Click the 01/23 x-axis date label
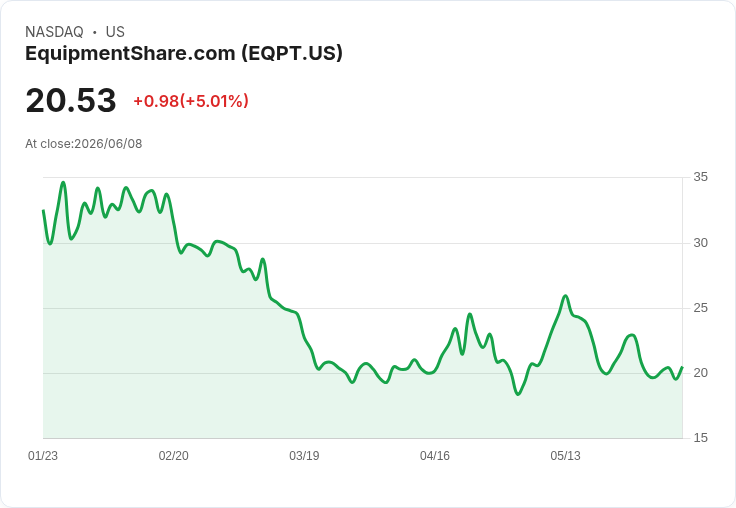The height and width of the screenshot is (508, 736). pos(43,456)
